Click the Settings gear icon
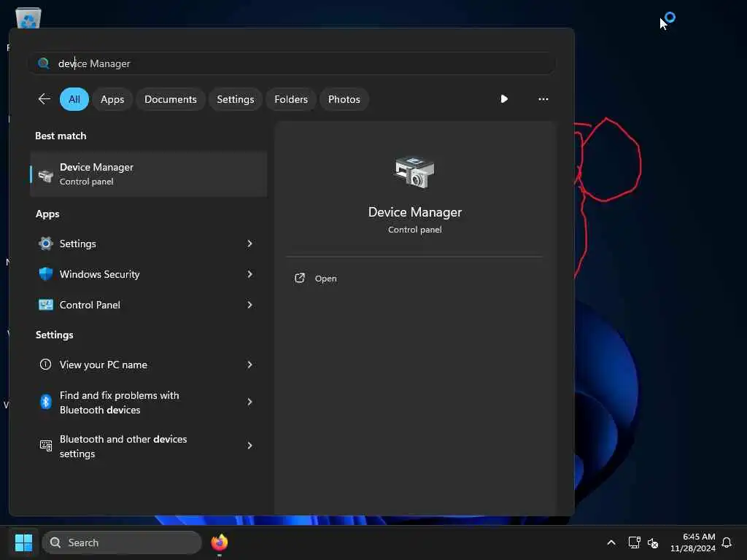 click(x=46, y=244)
